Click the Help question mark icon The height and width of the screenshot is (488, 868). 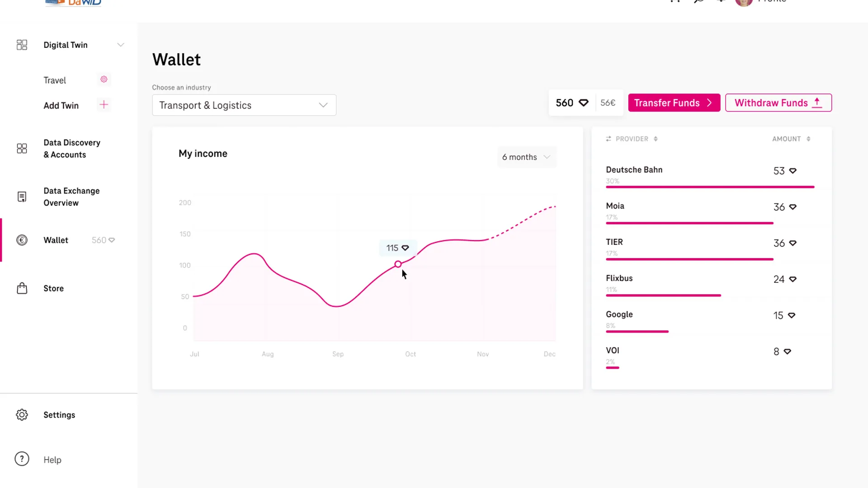[x=22, y=459]
